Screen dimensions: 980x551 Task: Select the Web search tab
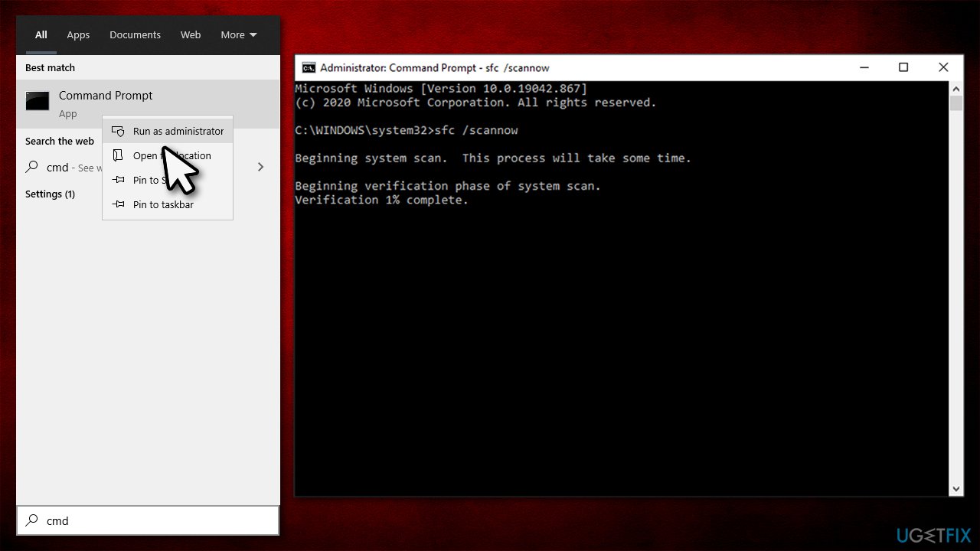point(191,34)
